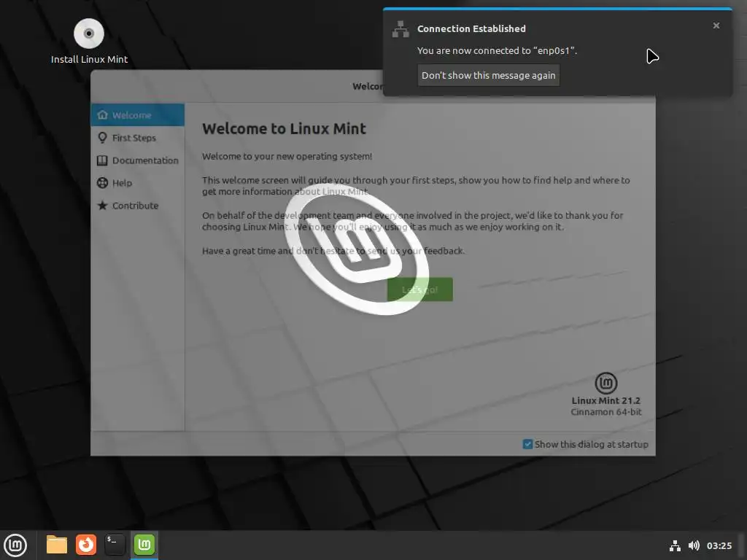Dismiss the Connection Established notification

tap(716, 26)
